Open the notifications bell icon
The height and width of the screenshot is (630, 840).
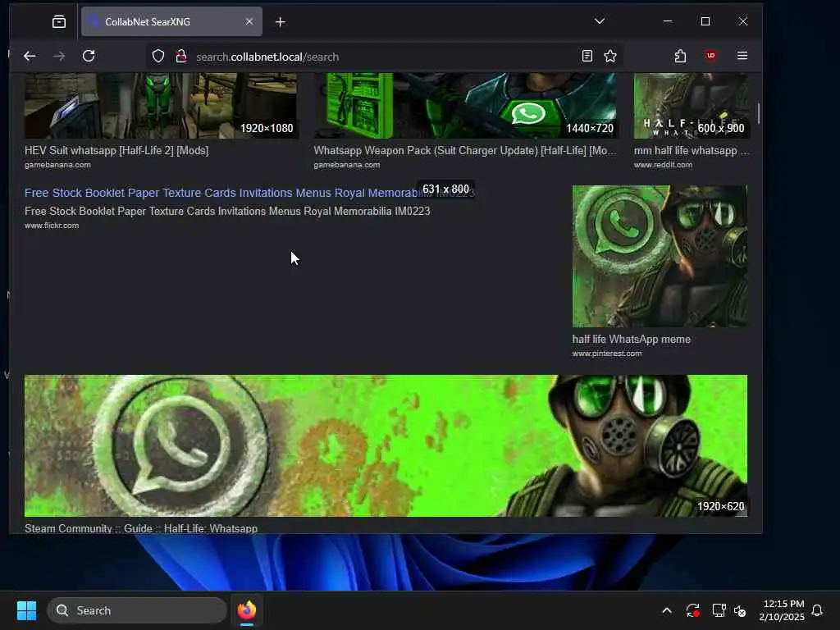pos(817,610)
